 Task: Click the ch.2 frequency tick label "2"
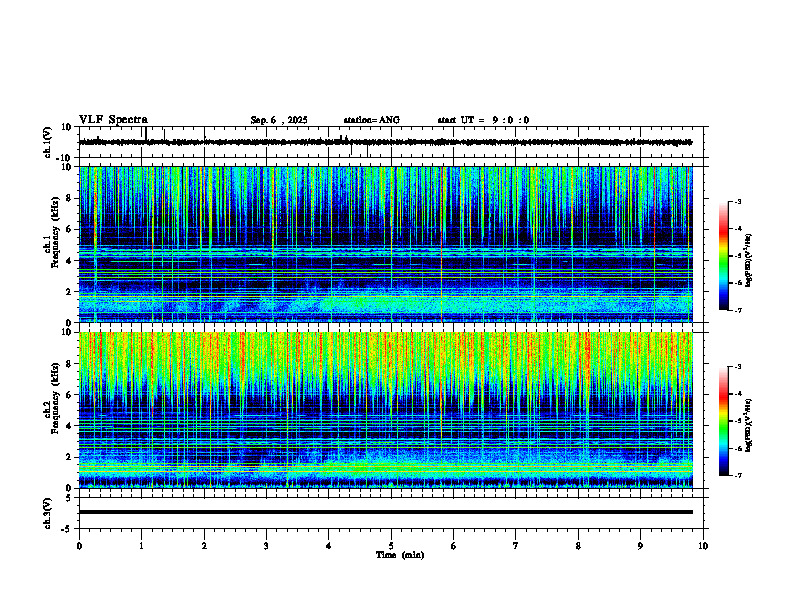point(69,457)
